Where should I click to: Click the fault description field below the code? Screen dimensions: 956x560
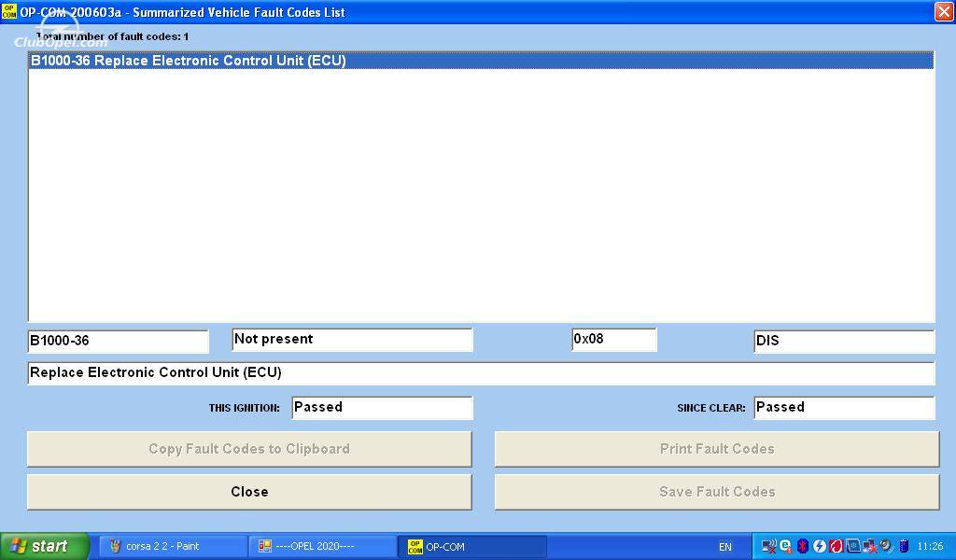pos(481,373)
